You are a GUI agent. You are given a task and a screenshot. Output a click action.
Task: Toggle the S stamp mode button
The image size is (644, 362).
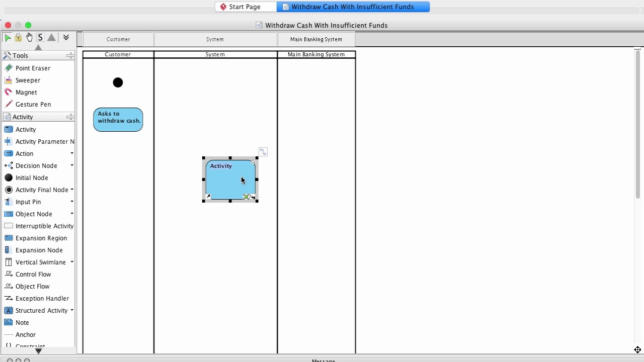click(x=40, y=38)
